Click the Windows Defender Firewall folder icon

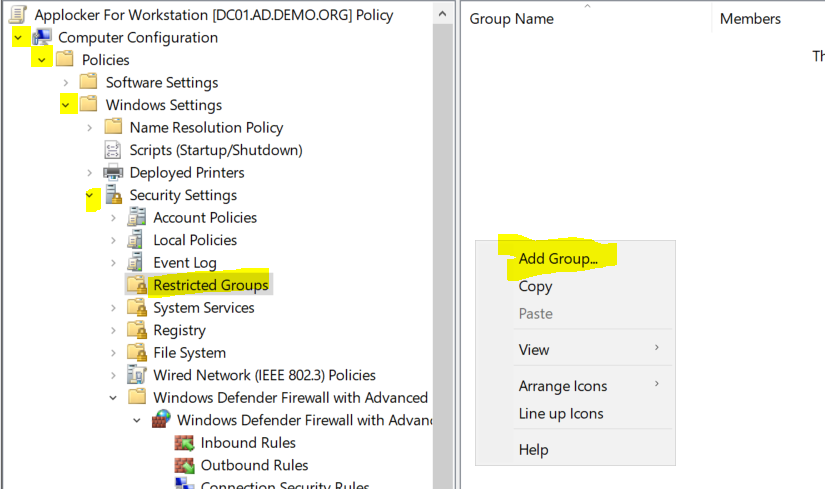point(137,396)
